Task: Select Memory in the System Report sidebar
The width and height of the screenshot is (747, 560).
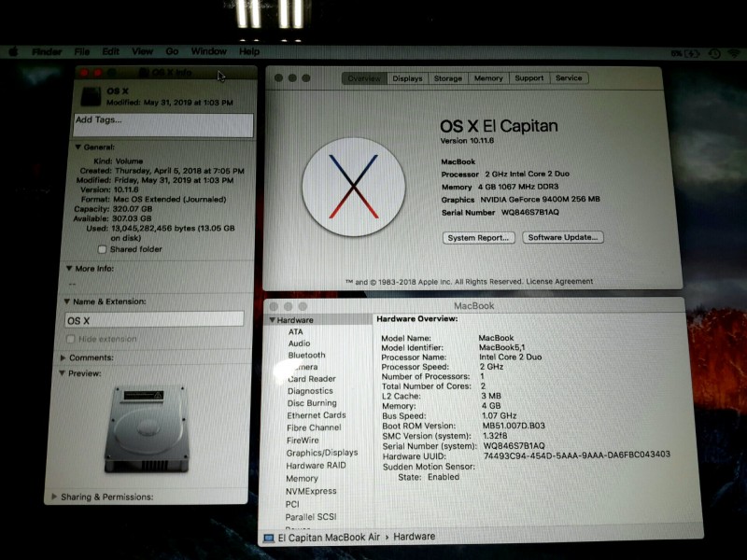Action: pyautogui.click(x=302, y=479)
